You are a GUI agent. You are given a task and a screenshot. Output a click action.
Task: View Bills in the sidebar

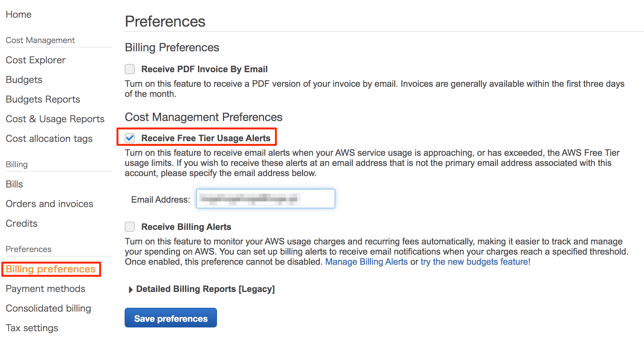pyautogui.click(x=14, y=184)
